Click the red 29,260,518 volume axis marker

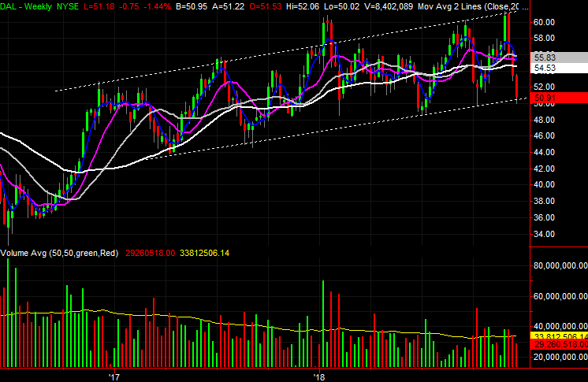[x=559, y=344]
